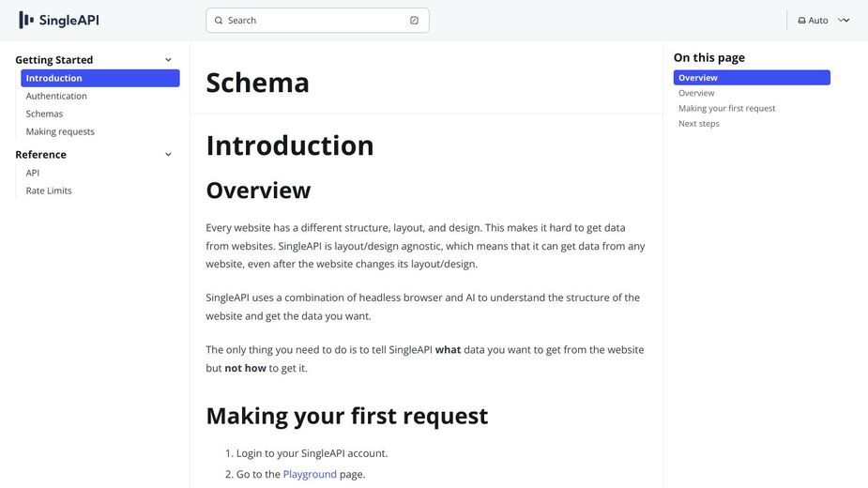Click the SingleAPI logo icon
This screenshot has height=488, width=868.
coord(26,20)
